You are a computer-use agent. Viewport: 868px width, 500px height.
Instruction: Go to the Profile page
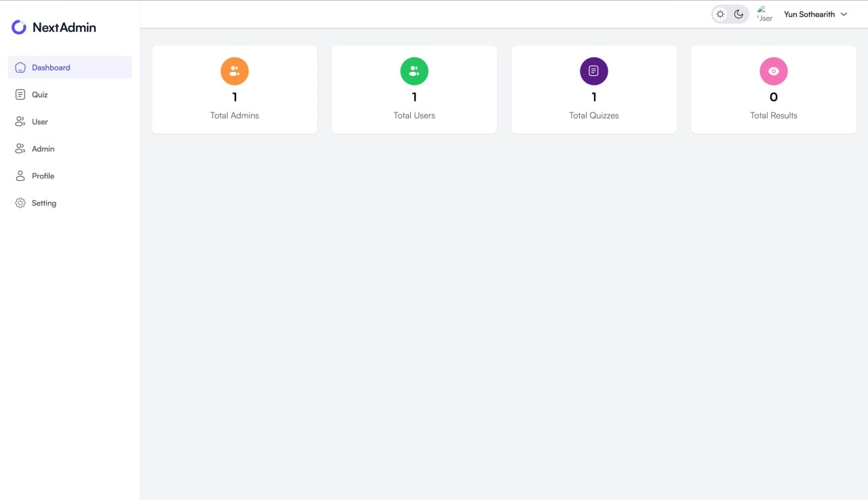43,176
